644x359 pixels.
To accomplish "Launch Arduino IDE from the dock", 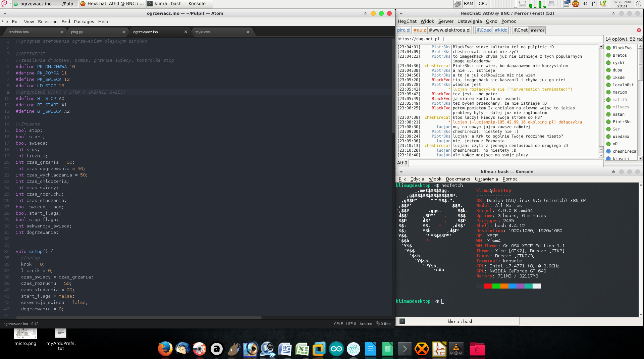I will click(336, 349).
